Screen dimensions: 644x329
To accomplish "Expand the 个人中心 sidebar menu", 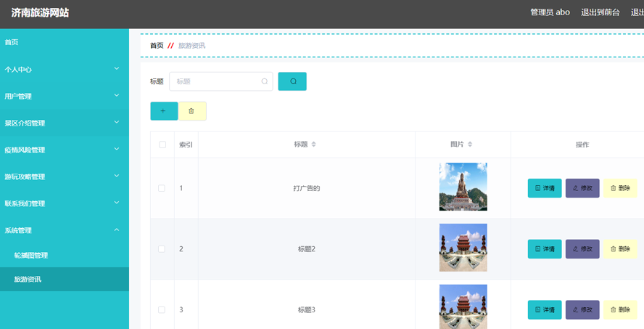I will tap(64, 70).
